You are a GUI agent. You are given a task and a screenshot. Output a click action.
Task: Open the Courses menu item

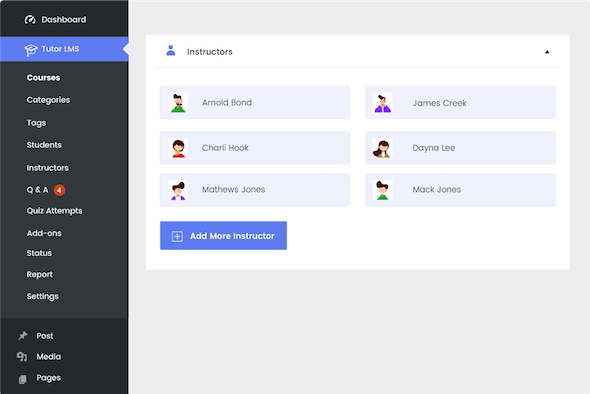tap(43, 78)
